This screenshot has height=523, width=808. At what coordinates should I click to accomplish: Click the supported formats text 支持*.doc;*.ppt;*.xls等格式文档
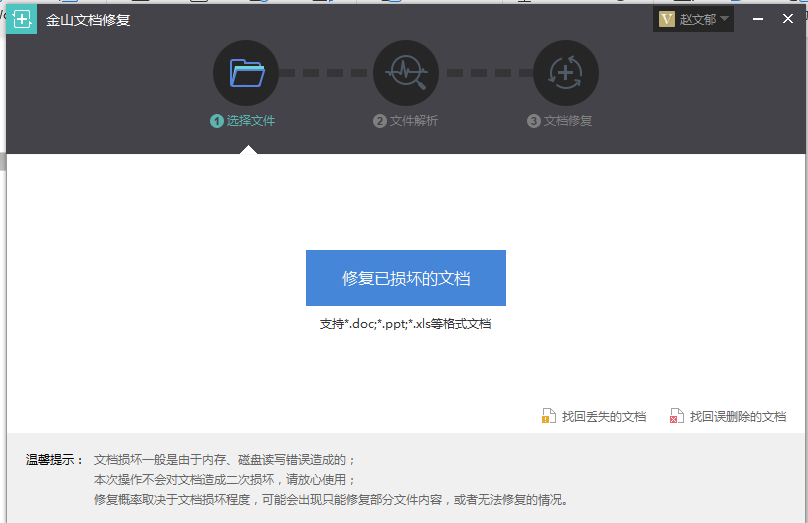(x=406, y=324)
